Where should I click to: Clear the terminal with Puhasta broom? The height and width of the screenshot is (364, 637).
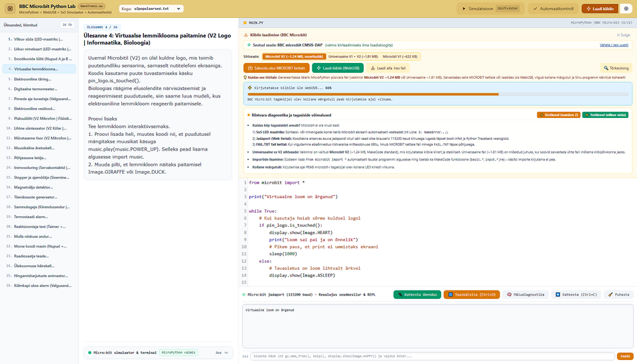pos(618,294)
